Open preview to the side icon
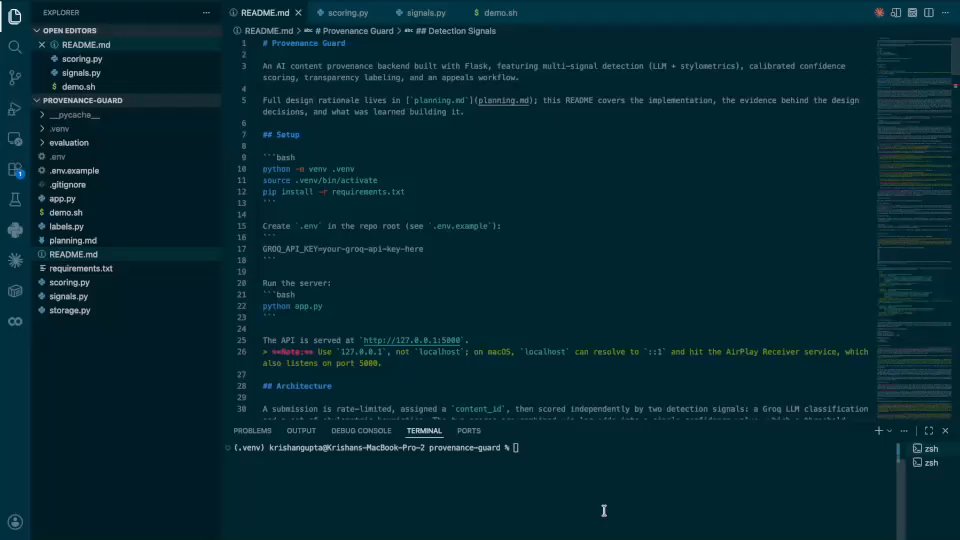Screen dimensions: 960x540 click(896, 12)
